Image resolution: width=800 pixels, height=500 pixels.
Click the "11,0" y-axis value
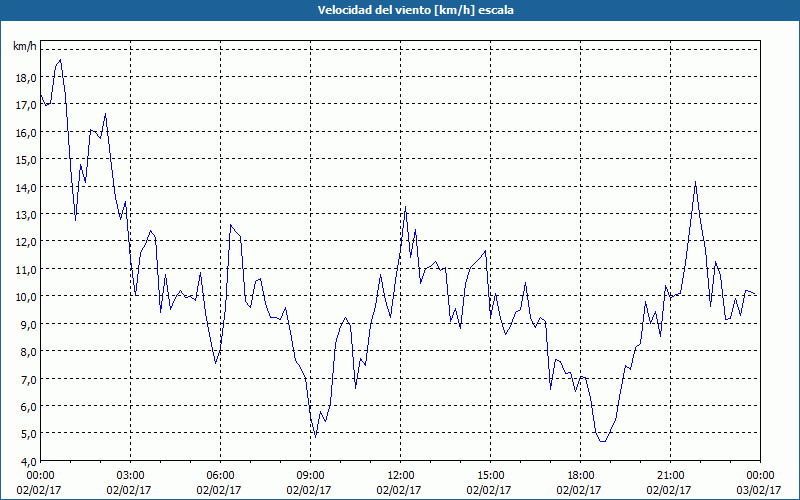pyautogui.click(x=26, y=269)
